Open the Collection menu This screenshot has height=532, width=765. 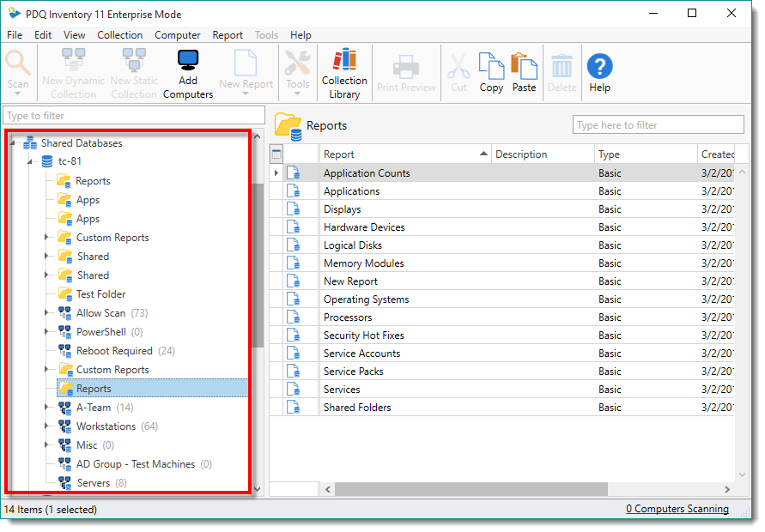pyautogui.click(x=120, y=35)
